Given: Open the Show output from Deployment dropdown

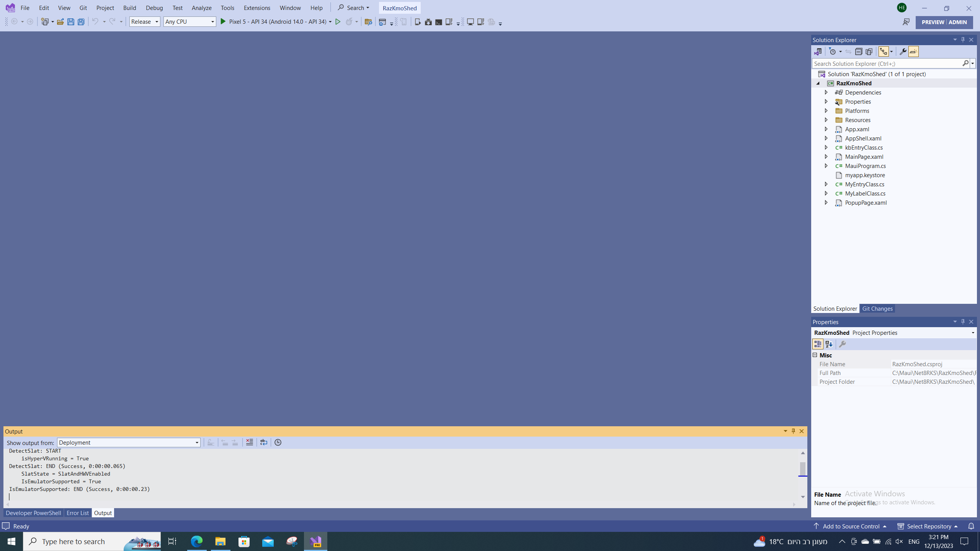Looking at the screenshot, I should (x=129, y=443).
